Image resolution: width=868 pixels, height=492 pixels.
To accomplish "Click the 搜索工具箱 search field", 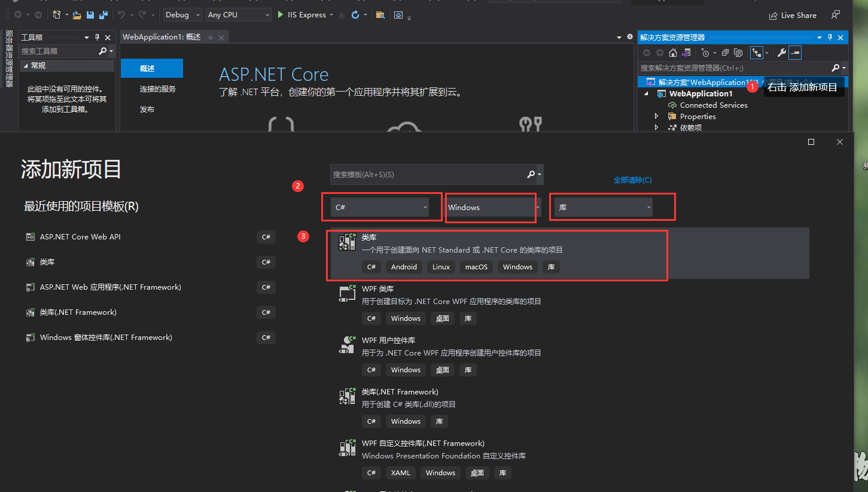I will [x=59, y=51].
